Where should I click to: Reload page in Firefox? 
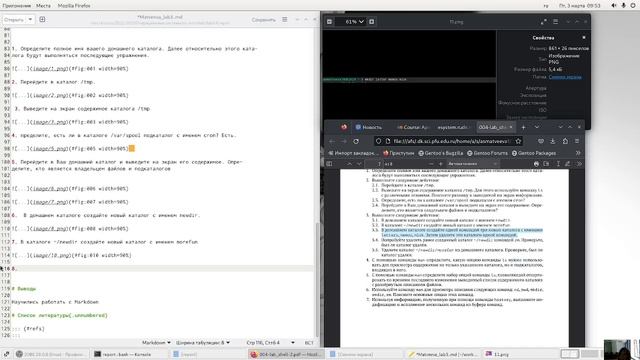click(356, 141)
